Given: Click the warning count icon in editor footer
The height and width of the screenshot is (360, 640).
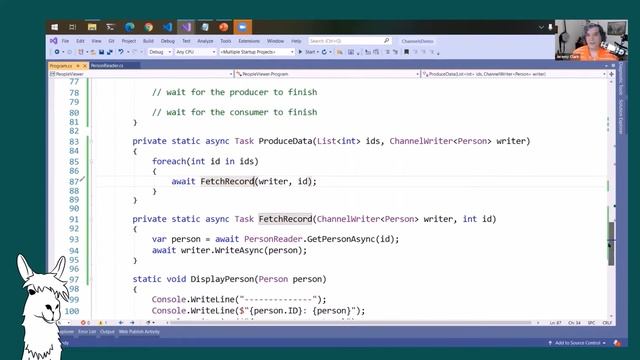Looking at the screenshot, I should point(101,322).
